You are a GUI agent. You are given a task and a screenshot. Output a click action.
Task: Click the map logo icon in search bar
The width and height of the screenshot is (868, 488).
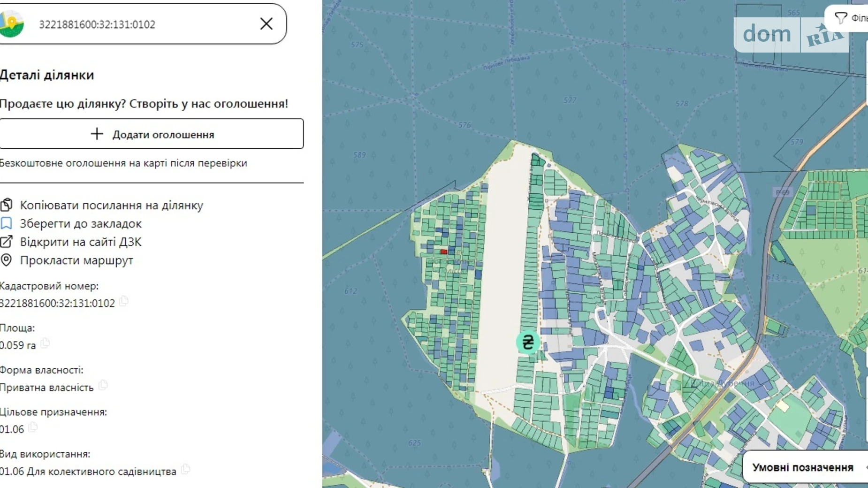(11, 23)
